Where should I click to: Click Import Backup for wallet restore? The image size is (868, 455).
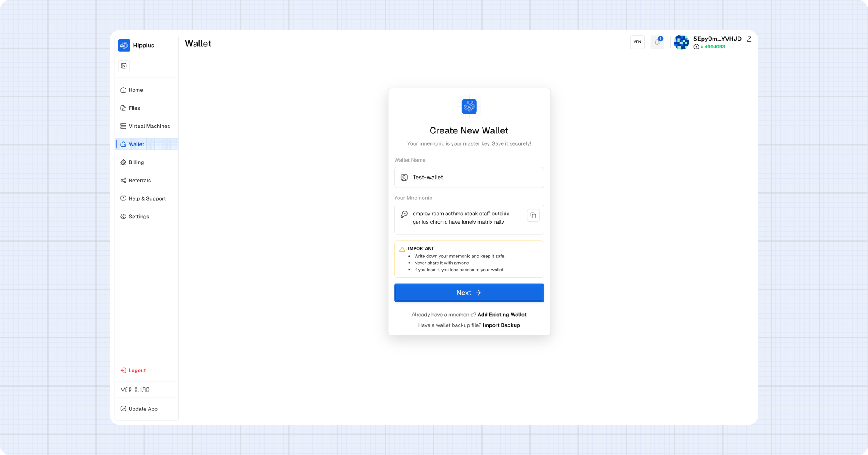501,325
